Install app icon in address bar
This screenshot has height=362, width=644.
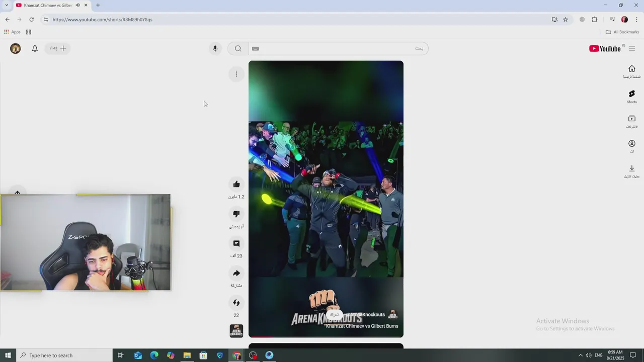pos(554,20)
